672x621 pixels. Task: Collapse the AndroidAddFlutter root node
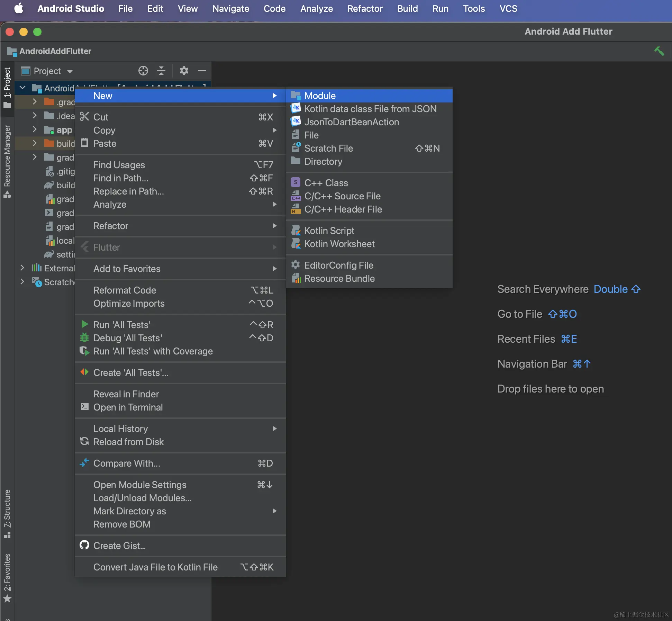click(22, 88)
